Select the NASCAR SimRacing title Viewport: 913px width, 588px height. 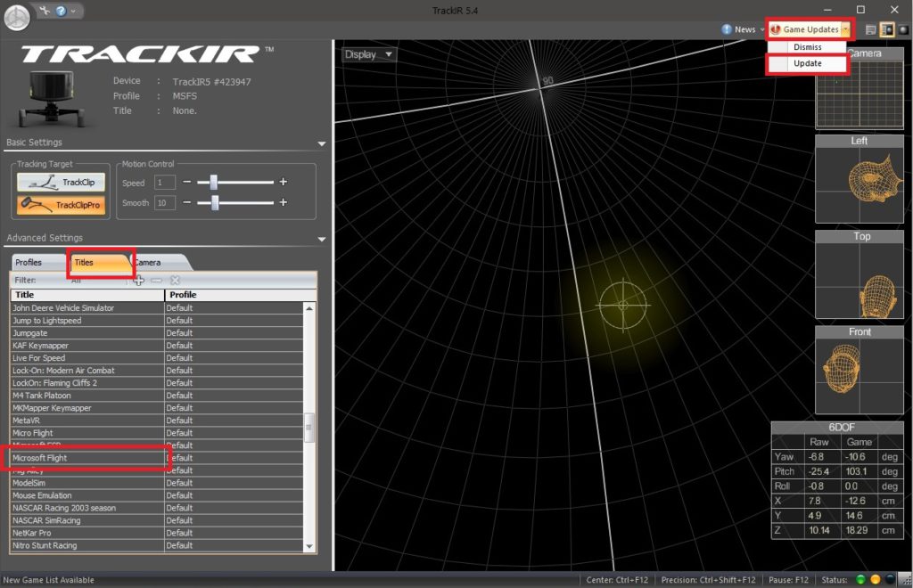[x=87, y=520]
